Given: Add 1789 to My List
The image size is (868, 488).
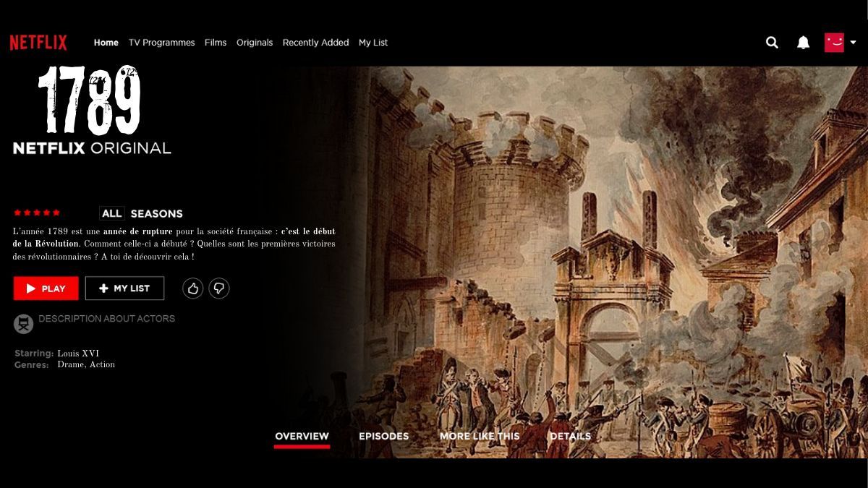Looking at the screenshot, I should (x=124, y=288).
